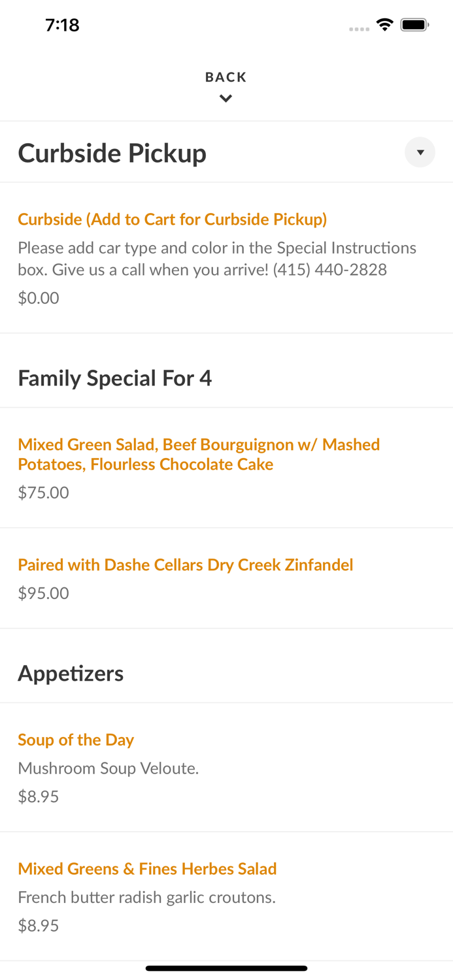
Task: Tap the Wi-Fi status icon
Action: 384,25
